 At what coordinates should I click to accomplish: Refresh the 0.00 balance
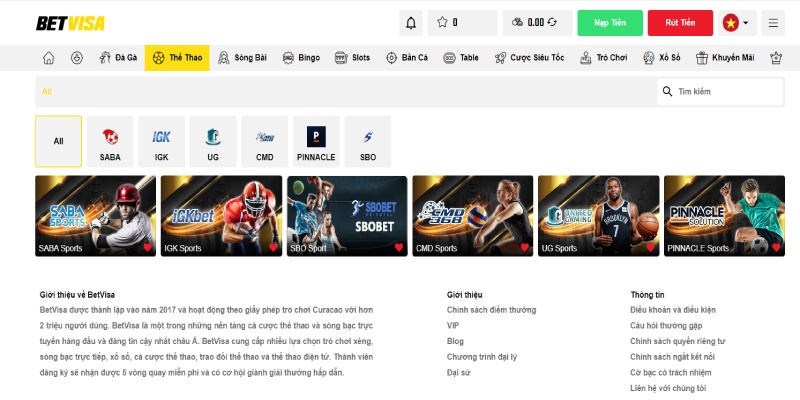[x=552, y=22]
